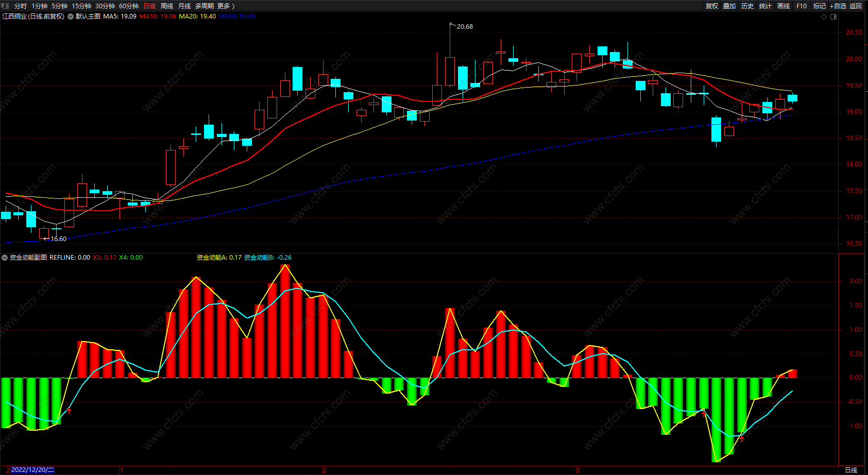This screenshot has width=868, height=475.
Task: Click the diamond icon above the price axis
Action: tap(824, 16)
